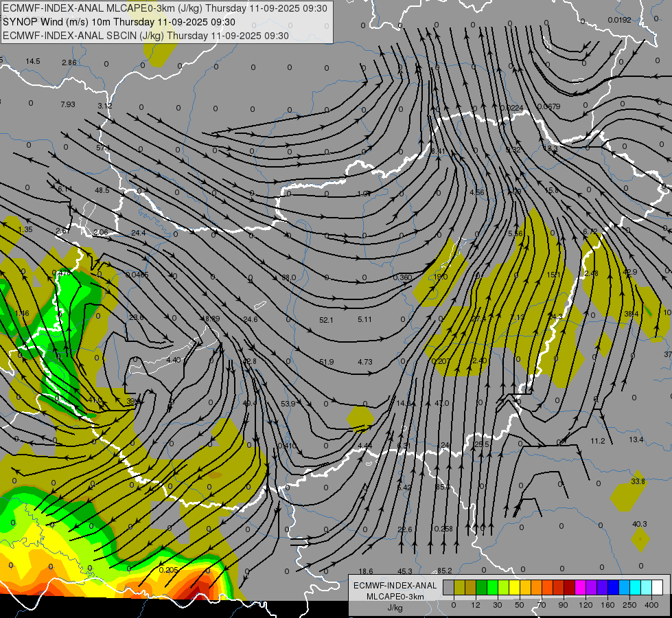This screenshot has width=672, height=618.
Task: Click the map value '11.2'
Action: pos(597,441)
